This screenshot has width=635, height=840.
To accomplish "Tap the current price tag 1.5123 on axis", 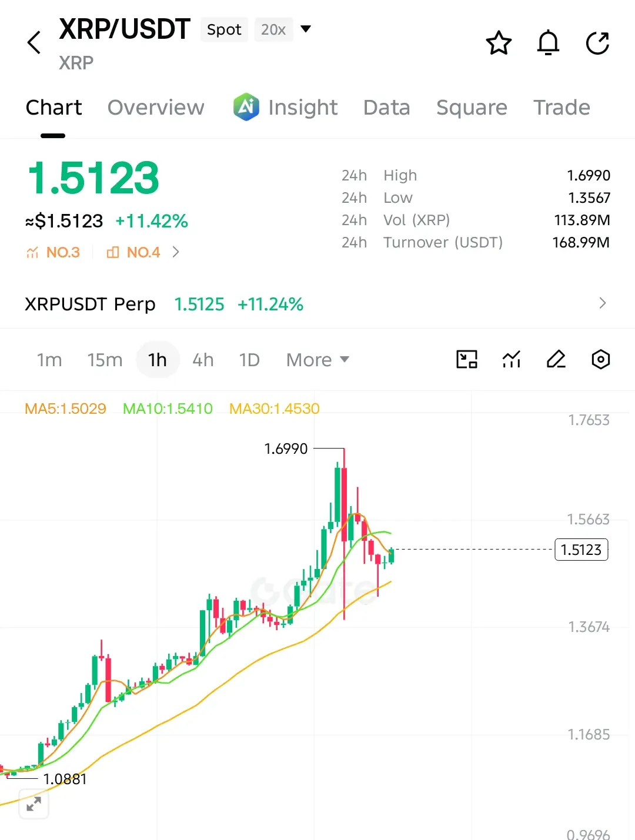I will click(581, 550).
